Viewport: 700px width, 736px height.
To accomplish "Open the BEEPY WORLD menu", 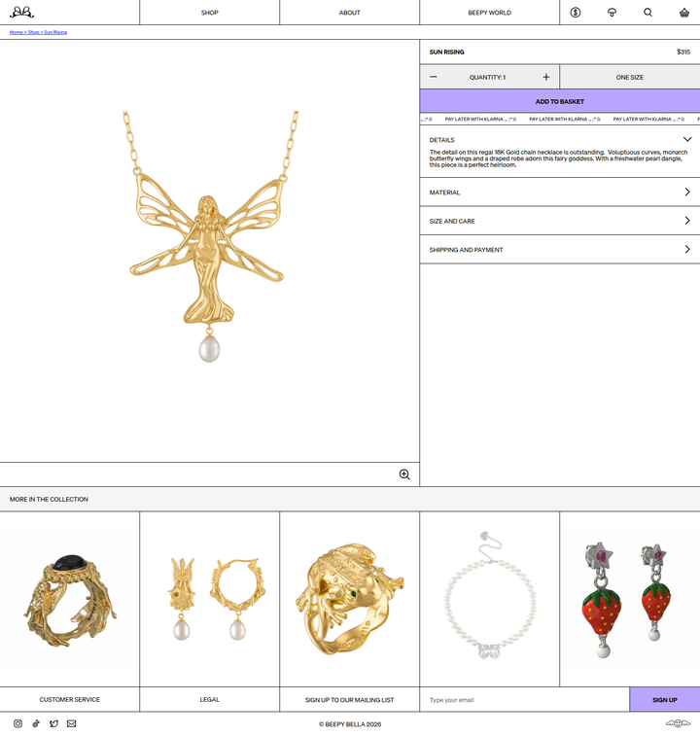I will [489, 13].
